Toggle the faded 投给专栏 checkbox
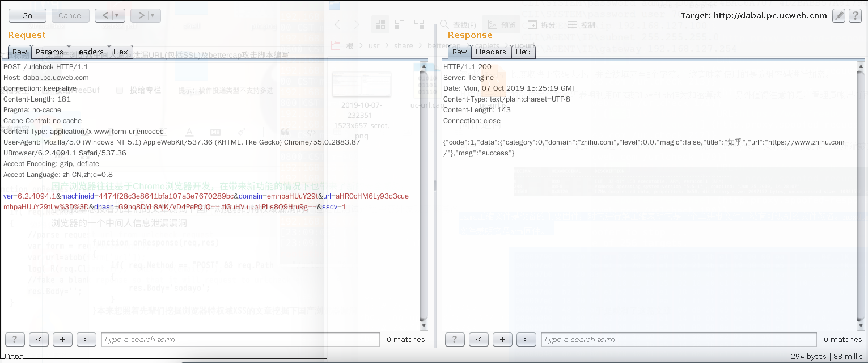 point(120,90)
